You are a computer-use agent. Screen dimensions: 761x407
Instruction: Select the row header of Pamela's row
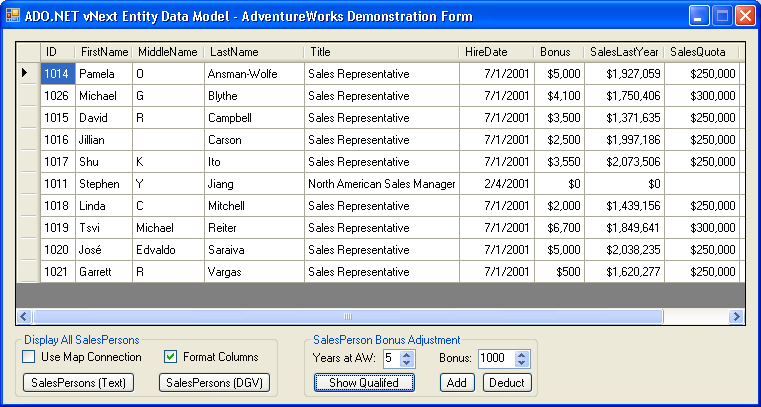(x=29, y=74)
